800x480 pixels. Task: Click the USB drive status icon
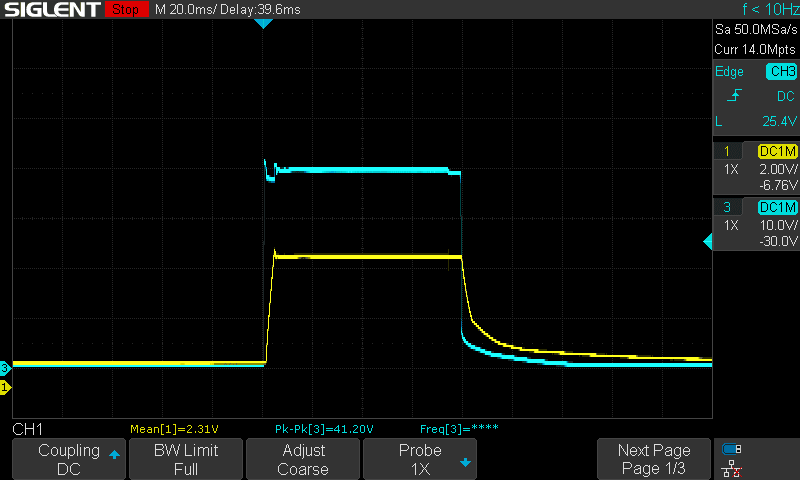click(731, 450)
